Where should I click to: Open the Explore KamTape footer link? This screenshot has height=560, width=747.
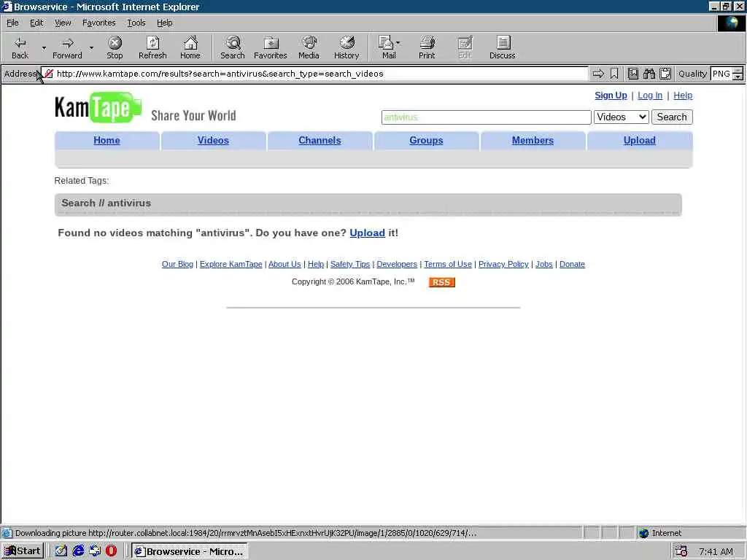coord(231,264)
